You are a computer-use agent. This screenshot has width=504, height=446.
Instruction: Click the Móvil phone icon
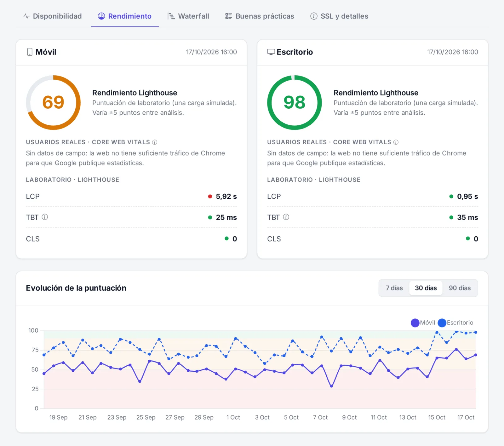[x=30, y=52]
